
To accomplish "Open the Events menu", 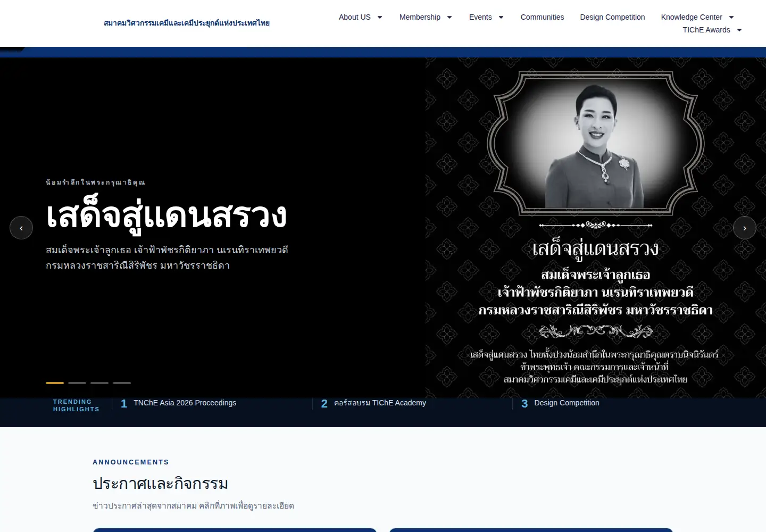I will tap(480, 17).
